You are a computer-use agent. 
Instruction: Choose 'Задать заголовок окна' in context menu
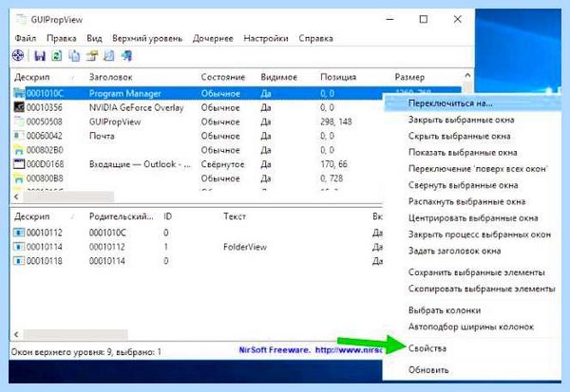tap(472, 251)
